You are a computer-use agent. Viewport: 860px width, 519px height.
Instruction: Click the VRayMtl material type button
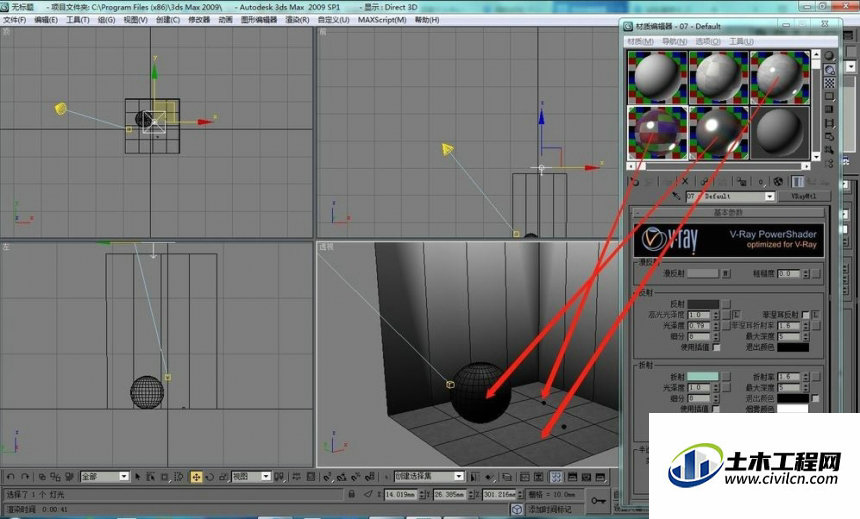tap(805, 196)
